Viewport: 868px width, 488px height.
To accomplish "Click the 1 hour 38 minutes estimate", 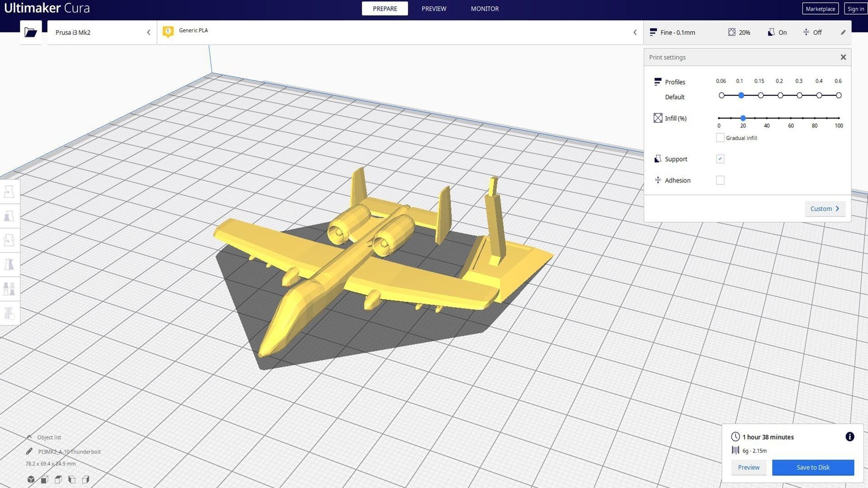I will coord(768,437).
